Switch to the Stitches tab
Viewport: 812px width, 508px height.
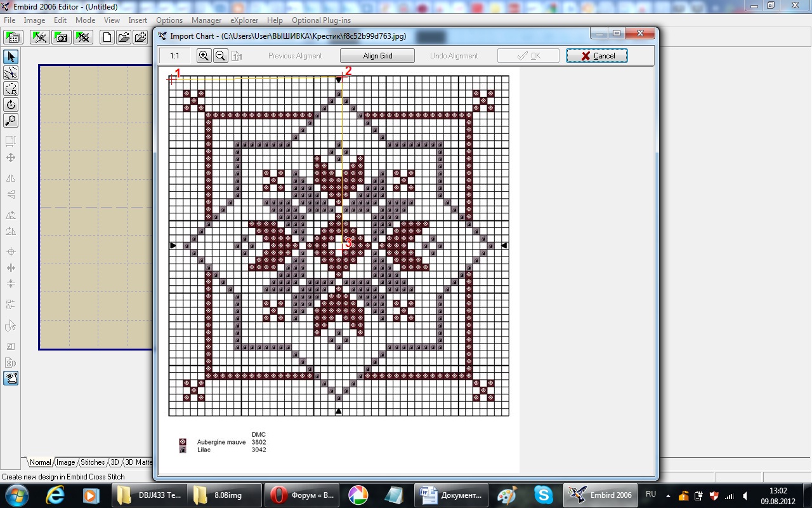pyautogui.click(x=93, y=462)
